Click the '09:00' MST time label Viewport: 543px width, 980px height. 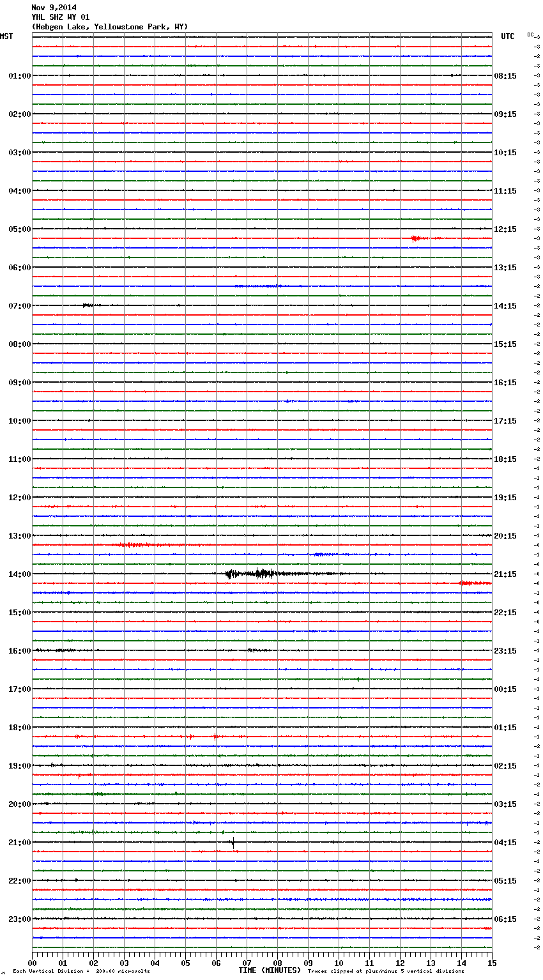(20, 383)
